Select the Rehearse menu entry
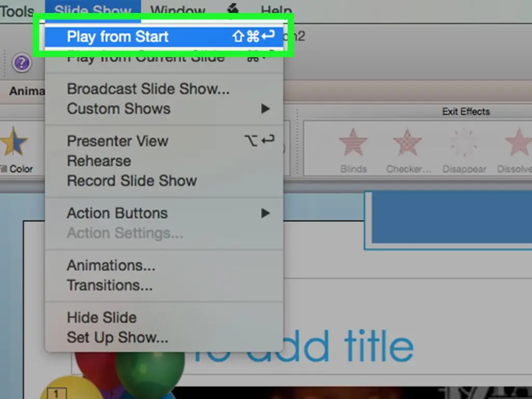532x399 pixels. tap(164, 161)
